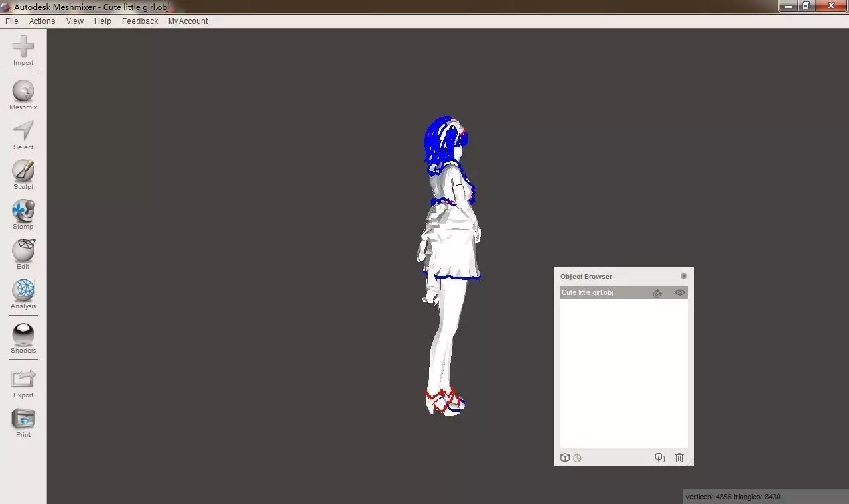Close the Object Browser panel
This screenshot has width=849, height=504.
click(684, 276)
